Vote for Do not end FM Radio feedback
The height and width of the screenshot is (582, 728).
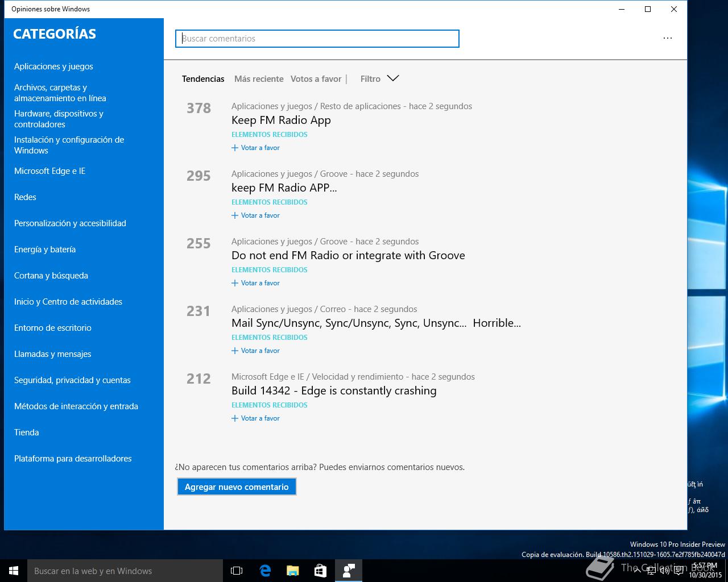coord(255,283)
